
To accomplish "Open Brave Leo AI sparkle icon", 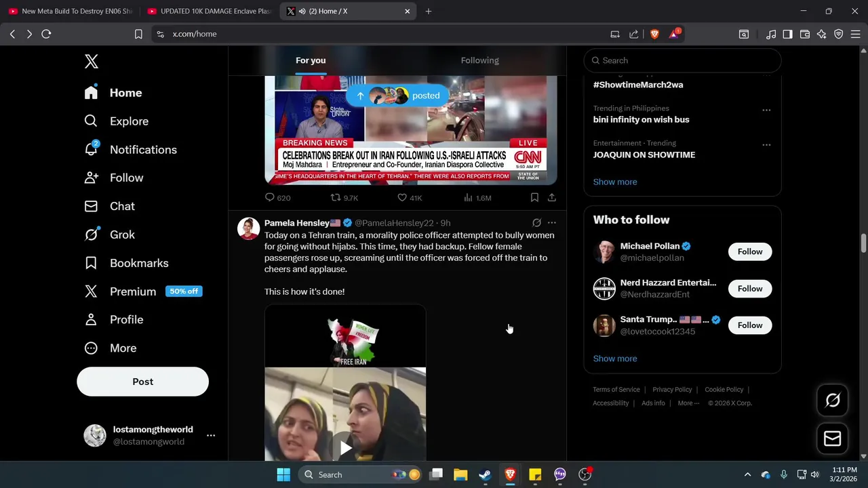I will (821, 34).
